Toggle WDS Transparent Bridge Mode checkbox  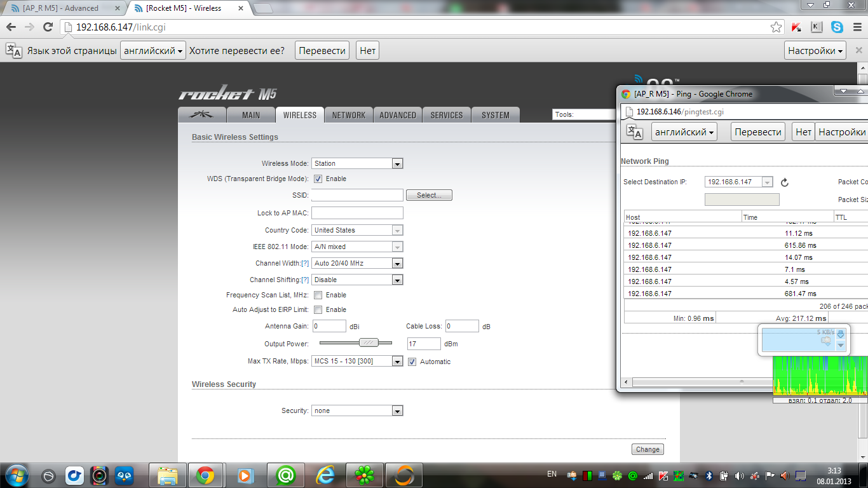coord(318,179)
